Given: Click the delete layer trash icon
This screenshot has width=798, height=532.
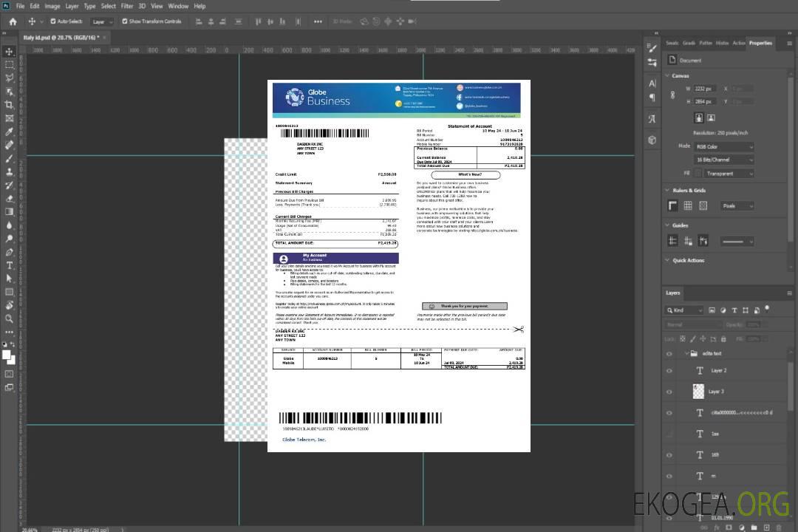Looking at the screenshot, I should (779, 528).
